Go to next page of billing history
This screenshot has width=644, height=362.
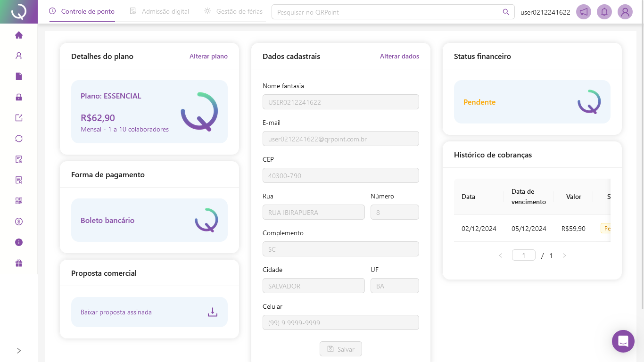click(564, 255)
